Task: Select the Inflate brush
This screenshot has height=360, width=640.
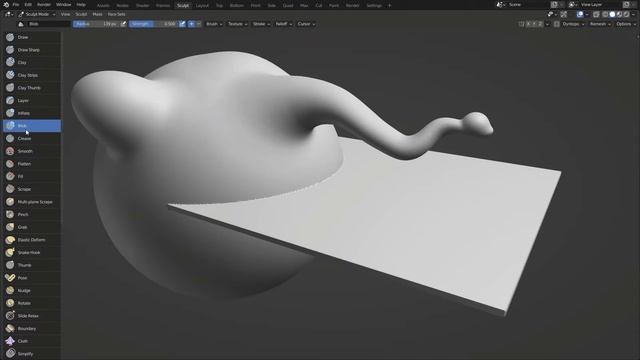Action: click(32, 113)
